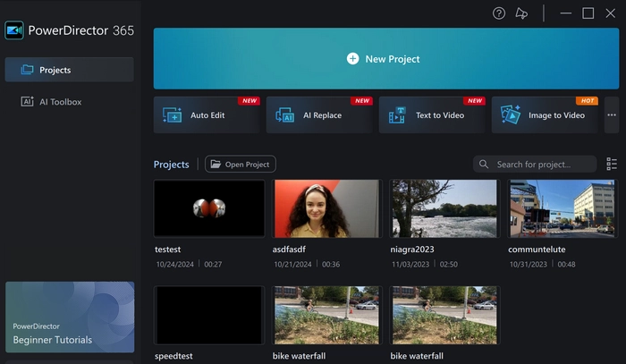
Task: Click the Image to Video icon
Action: (x=511, y=115)
